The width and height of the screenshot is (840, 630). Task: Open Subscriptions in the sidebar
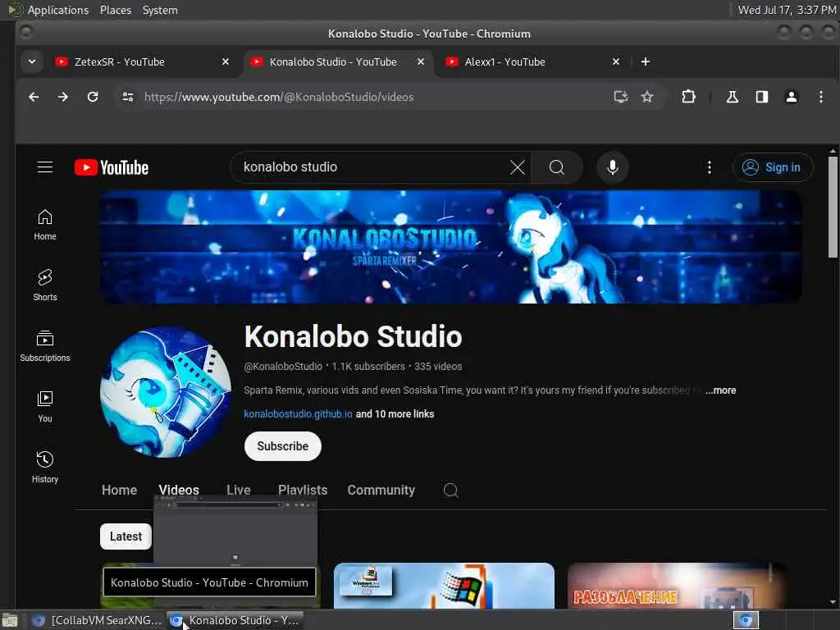(45, 346)
